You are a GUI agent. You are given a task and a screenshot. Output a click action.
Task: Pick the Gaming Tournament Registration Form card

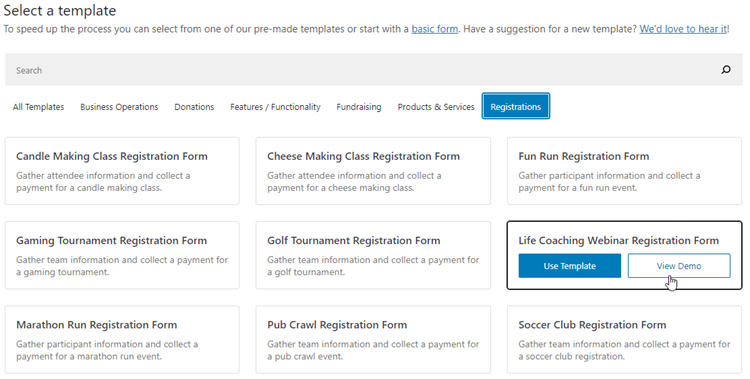tap(122, 255)
